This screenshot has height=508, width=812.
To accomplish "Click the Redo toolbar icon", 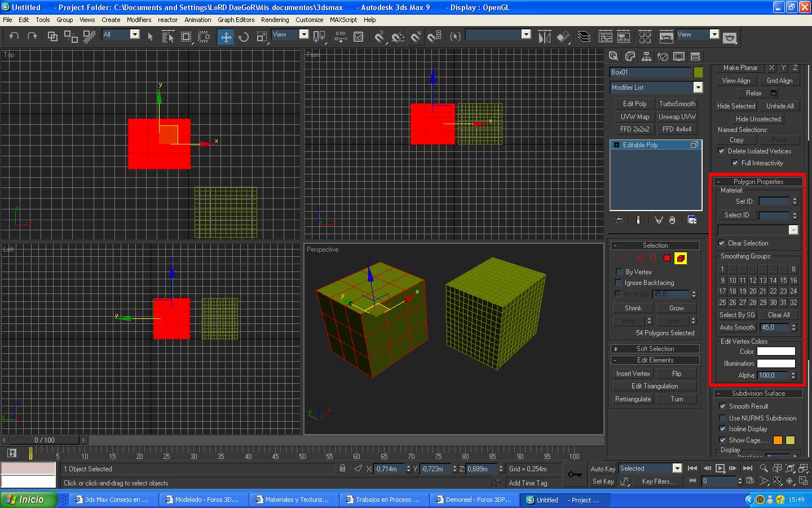I will 32,36.
